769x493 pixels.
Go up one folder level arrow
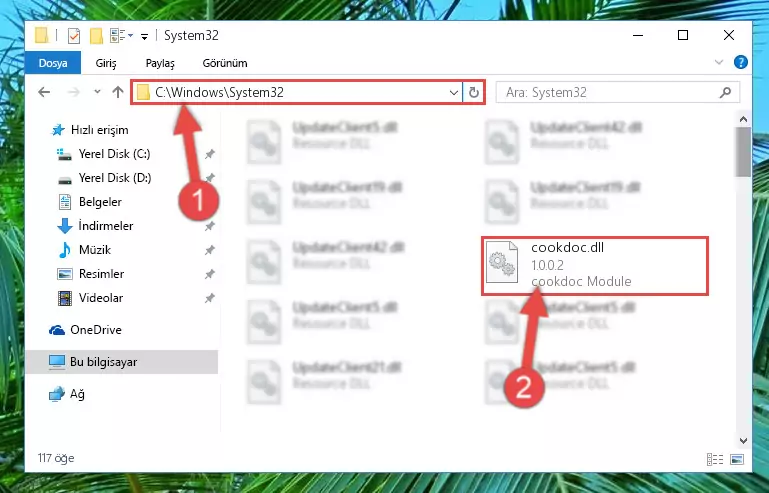click(x=118, y=92)
